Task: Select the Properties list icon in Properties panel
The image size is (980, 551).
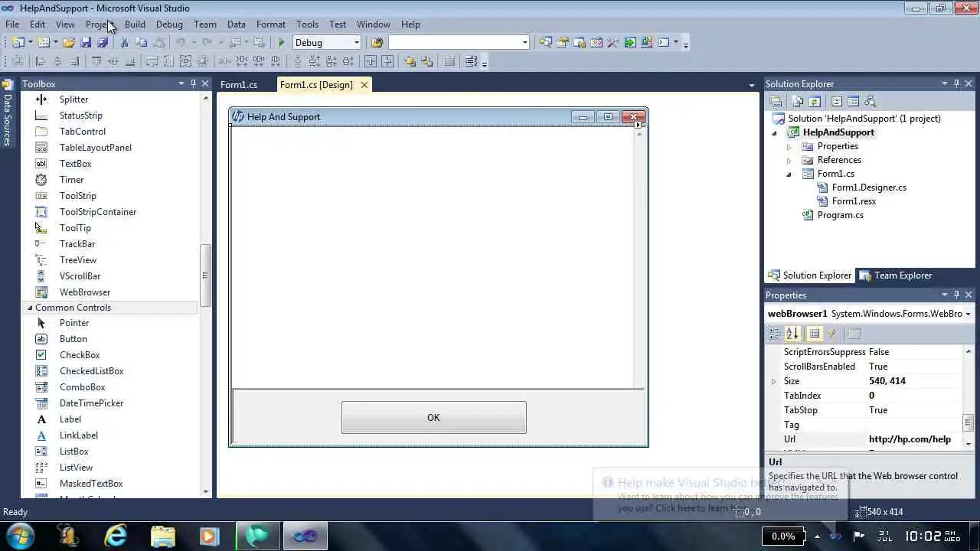Action: click(x=815, y=334)
